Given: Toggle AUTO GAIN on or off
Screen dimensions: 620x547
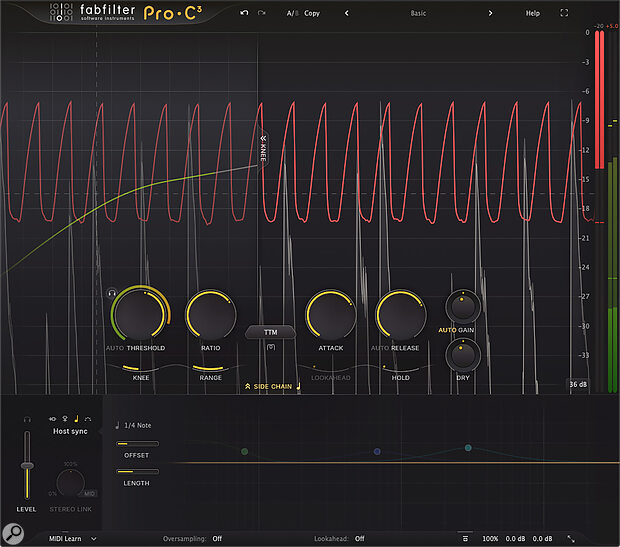Looking at the screenshot, I should pyautogui.click(x=456, y=330).
